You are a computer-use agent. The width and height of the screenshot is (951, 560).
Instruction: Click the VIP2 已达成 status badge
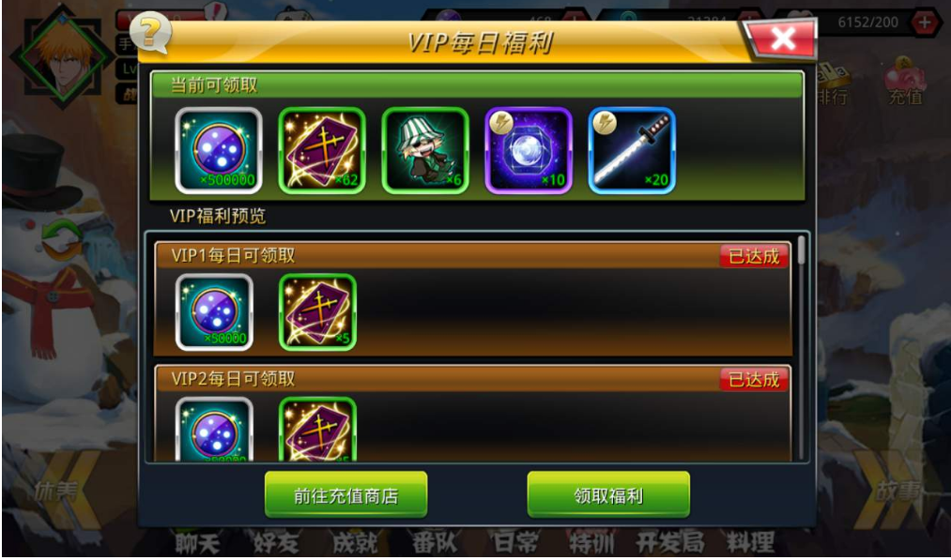point(754,379)
